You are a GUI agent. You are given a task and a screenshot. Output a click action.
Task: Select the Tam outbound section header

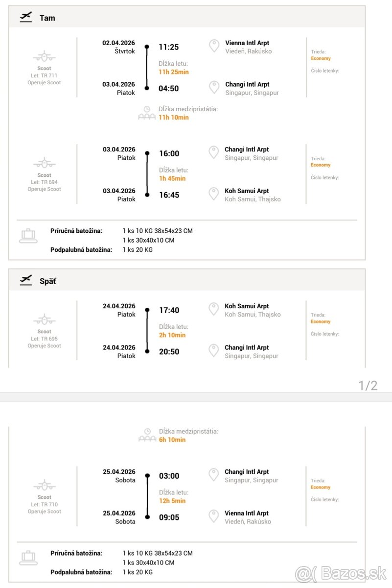click(47, 18)
